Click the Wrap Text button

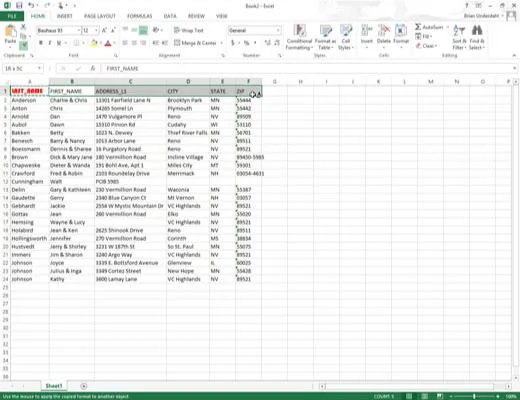click(189, 30)
